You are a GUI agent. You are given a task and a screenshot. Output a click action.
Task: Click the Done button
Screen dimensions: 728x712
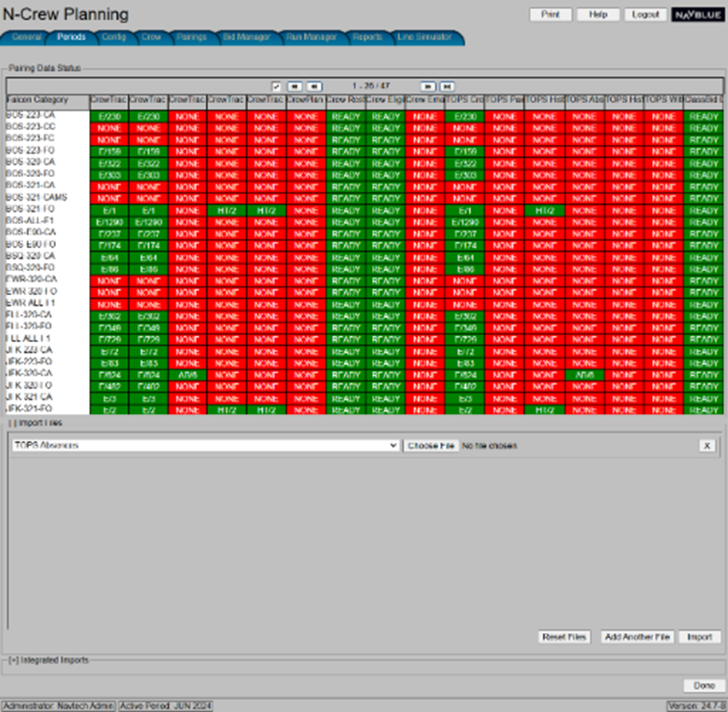click(x=704, y=686)
